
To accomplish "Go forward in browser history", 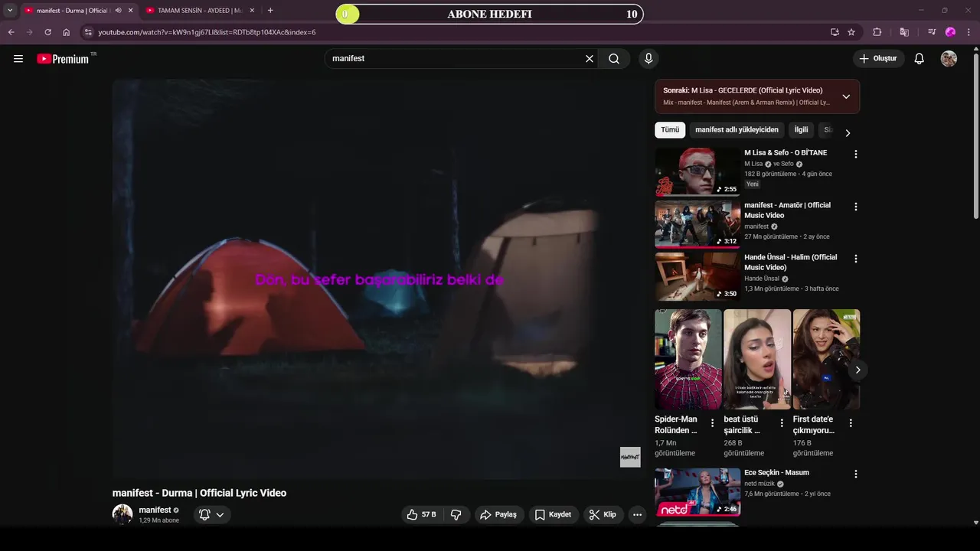I will coord(29,32).
